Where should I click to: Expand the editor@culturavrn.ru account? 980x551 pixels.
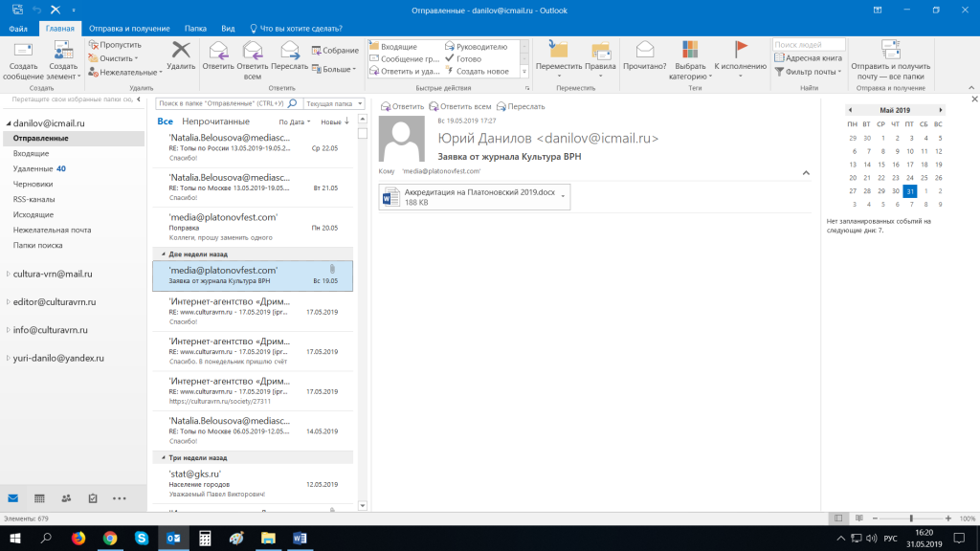coord(8,301)
